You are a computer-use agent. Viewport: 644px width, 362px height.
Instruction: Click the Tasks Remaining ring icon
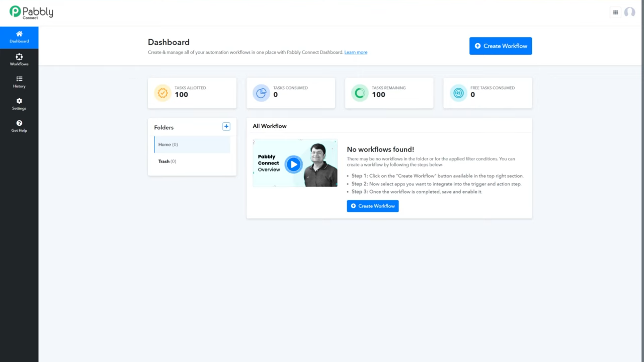360,93
